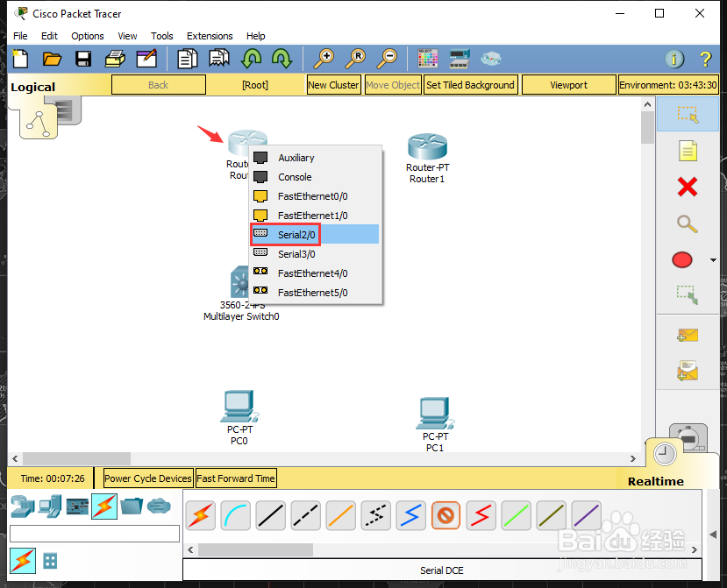This screenshot has height=588, width=727.
Task: Select End Devices category
Action: pos(50,506)
